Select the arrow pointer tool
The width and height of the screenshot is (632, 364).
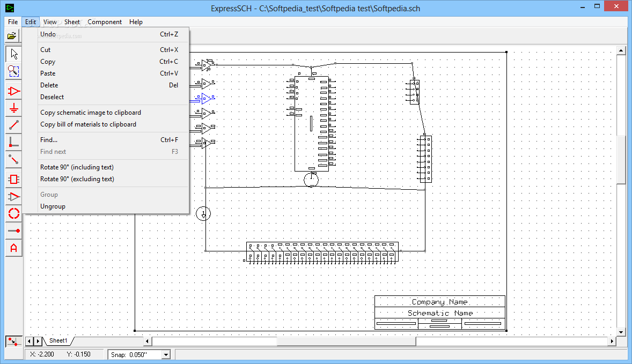coord(14,54)
